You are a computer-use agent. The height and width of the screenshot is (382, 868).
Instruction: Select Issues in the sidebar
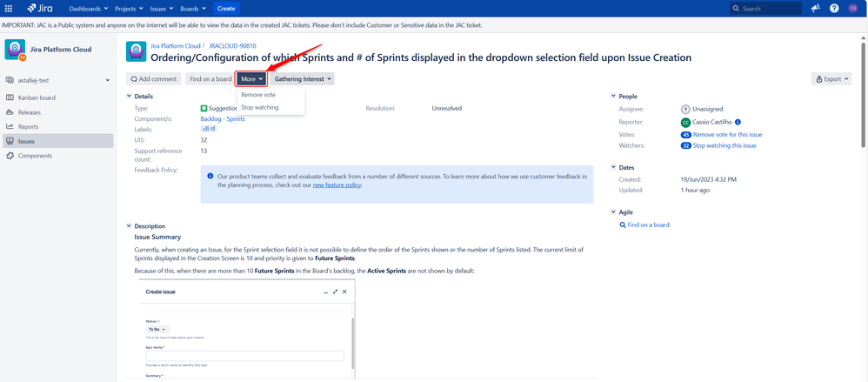click(x=58, y=141)
